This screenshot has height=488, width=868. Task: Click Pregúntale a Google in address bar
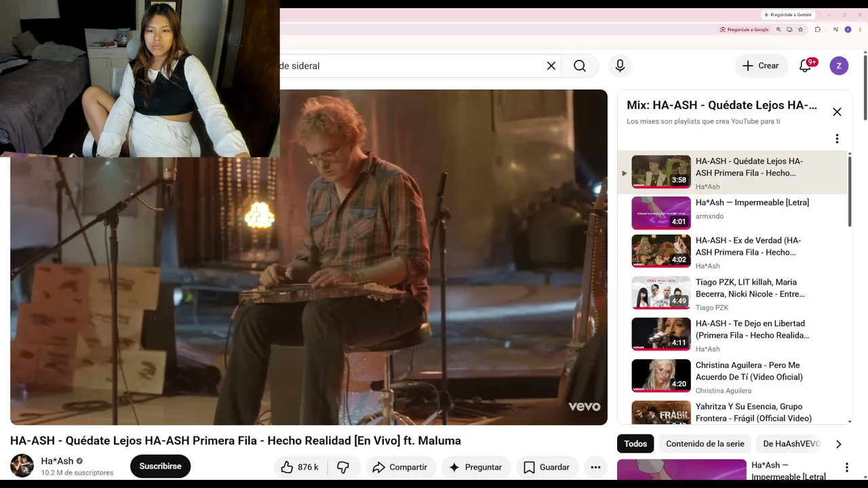click(x=745, y=30)
